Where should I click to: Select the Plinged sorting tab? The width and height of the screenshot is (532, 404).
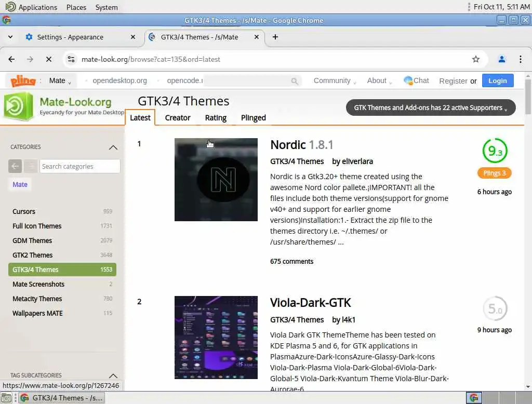253,118
